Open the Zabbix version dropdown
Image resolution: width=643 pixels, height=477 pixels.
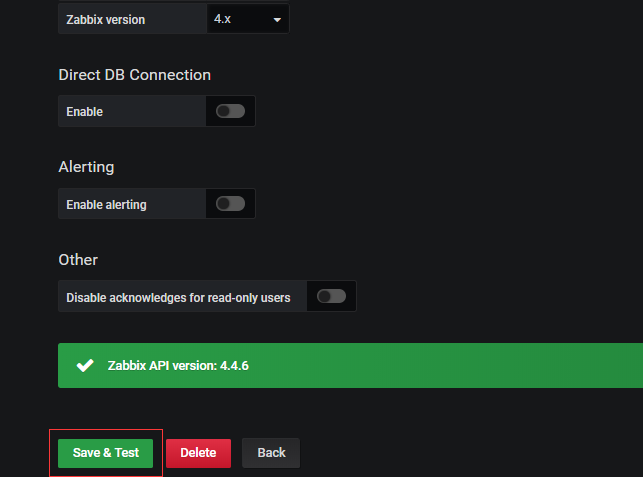[248, 19]
